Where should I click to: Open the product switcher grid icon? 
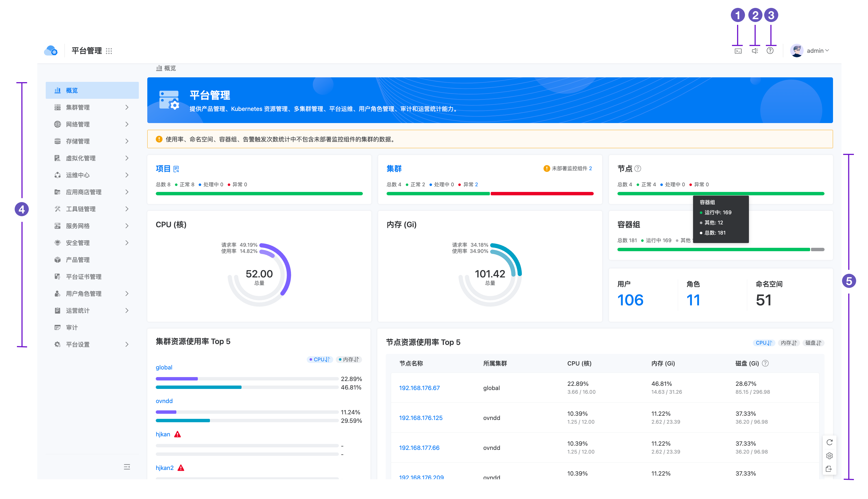(x=109, y=51)
